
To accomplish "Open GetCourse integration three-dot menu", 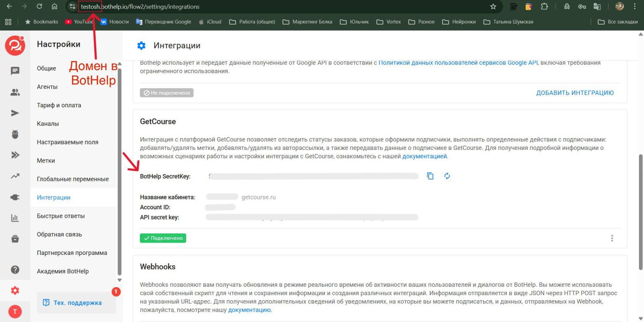I will pos(612,238).
